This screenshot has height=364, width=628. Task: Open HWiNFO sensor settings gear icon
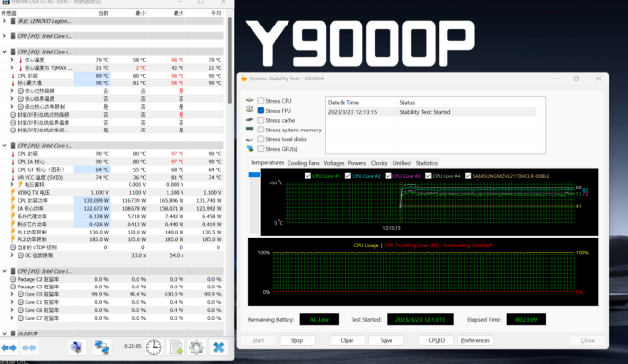pyautogui.click(x=196, y=347)
